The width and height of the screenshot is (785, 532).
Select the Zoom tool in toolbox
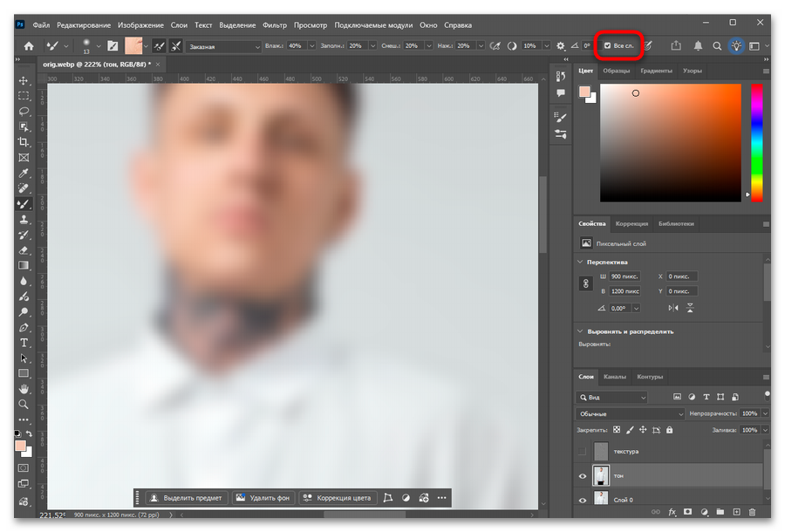click(24, 405)
